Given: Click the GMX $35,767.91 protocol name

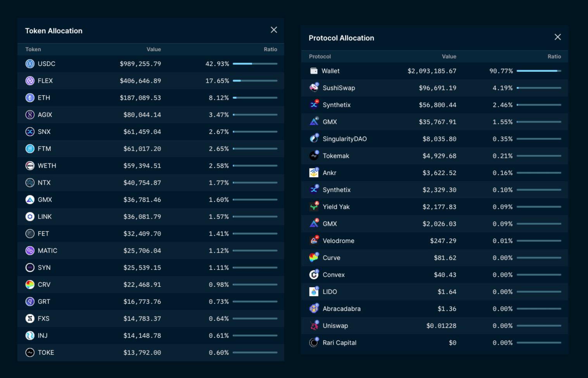Looking at the screenshot, I should [330, 122].
